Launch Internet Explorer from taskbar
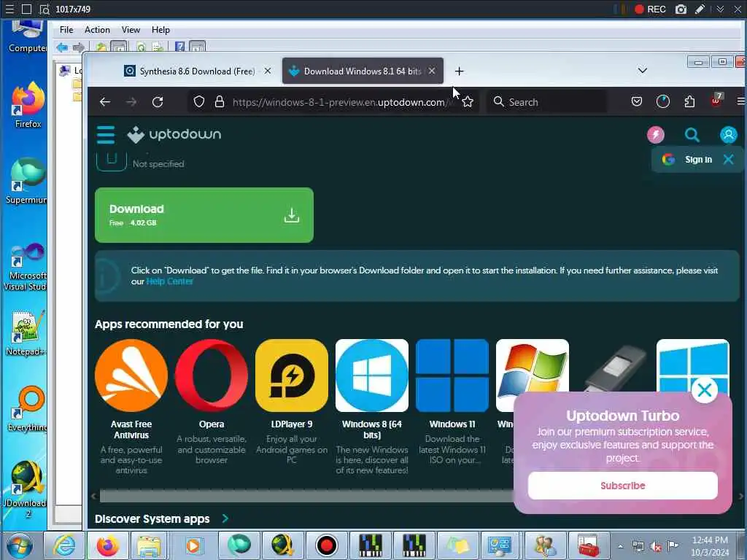Image resolution: width=747 pixels, height=560 pixels. click(64, 545)
